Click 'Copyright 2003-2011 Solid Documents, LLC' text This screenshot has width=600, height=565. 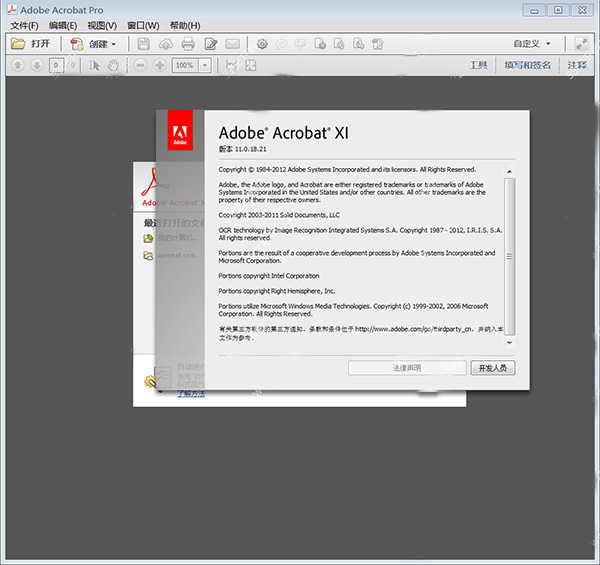279,215
